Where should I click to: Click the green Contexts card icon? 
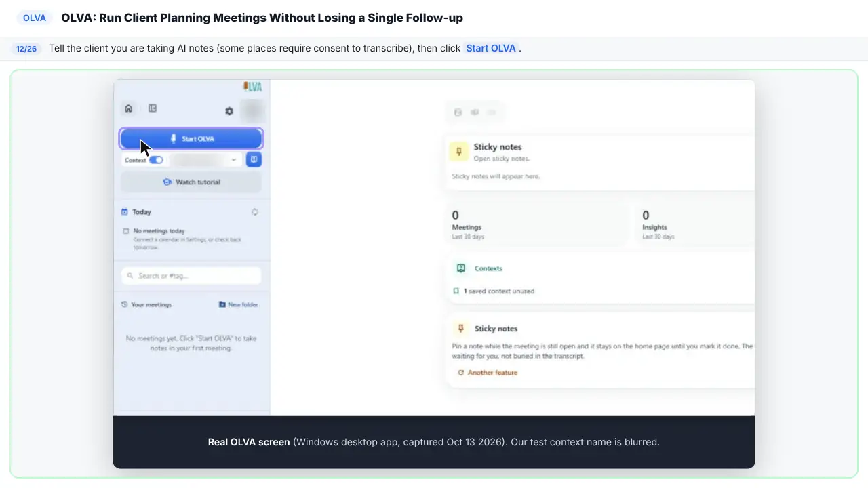[461, 268]
